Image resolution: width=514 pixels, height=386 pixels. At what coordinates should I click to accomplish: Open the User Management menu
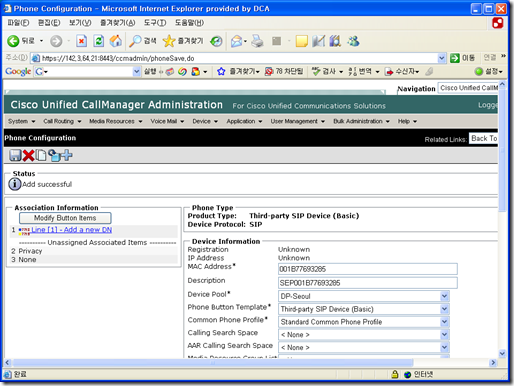[x=297, y=121]
